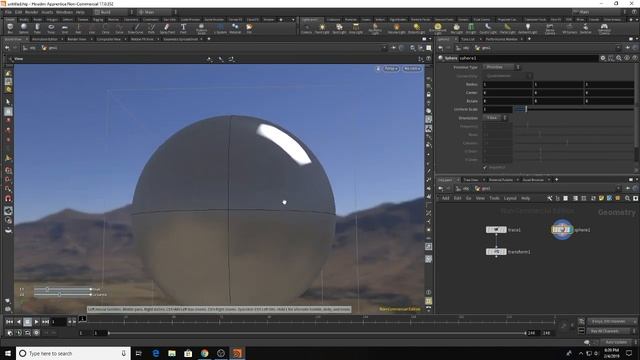
Task: Click the Environment Light shelf tool
Action: (438, 29)
